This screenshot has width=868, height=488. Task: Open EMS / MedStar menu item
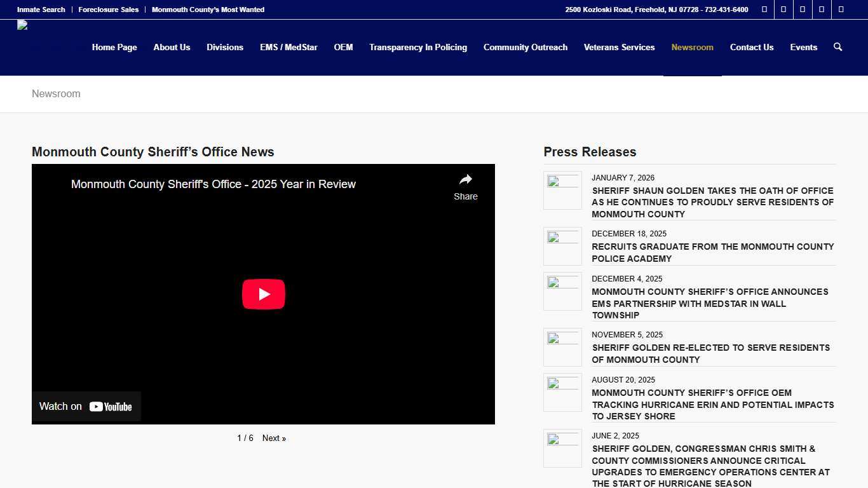point(288,48)
